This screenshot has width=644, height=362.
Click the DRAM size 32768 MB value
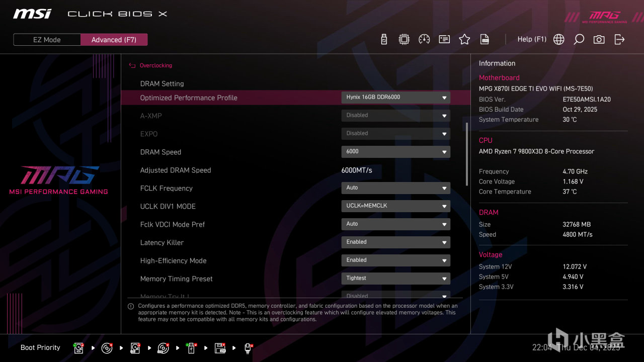pyautogui.click(x=577, y=224)
